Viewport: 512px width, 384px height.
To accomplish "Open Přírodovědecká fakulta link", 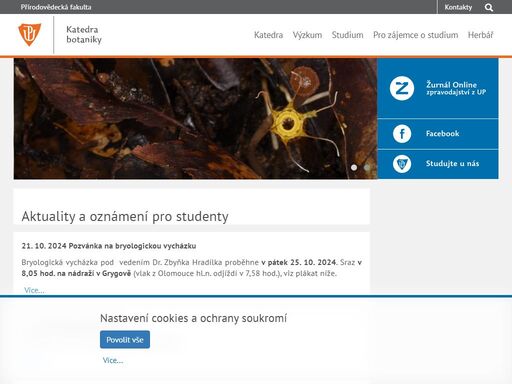I will [x=56, y=7].
